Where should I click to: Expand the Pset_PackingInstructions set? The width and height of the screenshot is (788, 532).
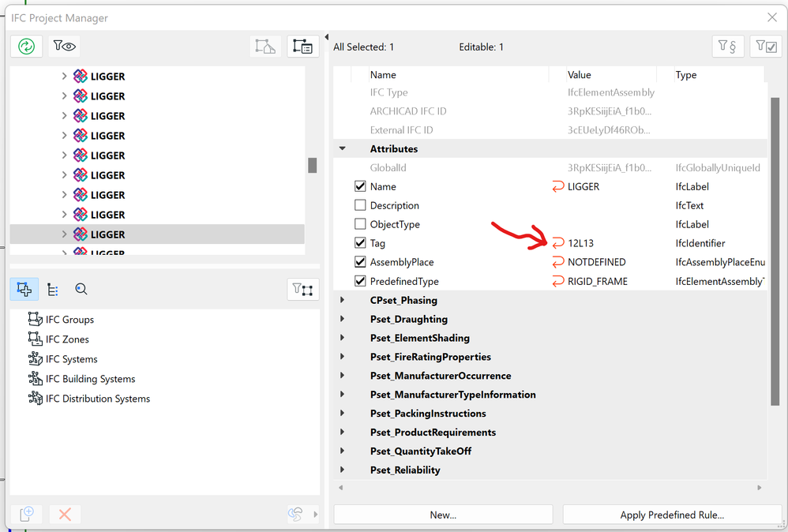coord(342,413)
